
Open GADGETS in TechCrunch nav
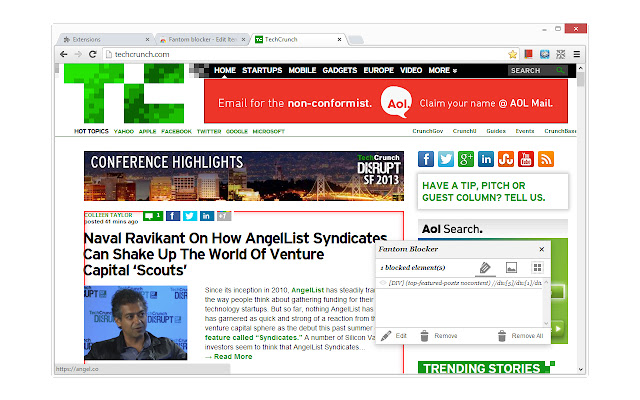point(340,70)
